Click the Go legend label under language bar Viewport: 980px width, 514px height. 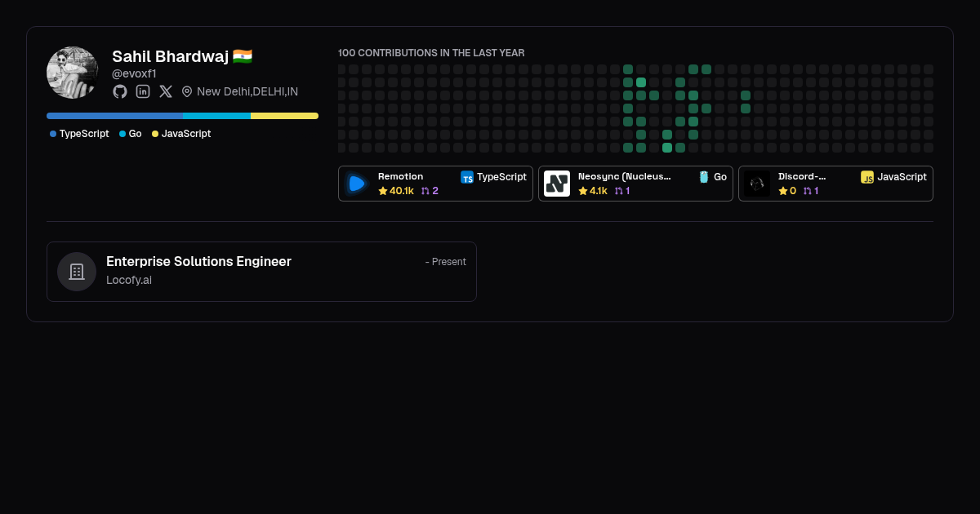[136, 134]
